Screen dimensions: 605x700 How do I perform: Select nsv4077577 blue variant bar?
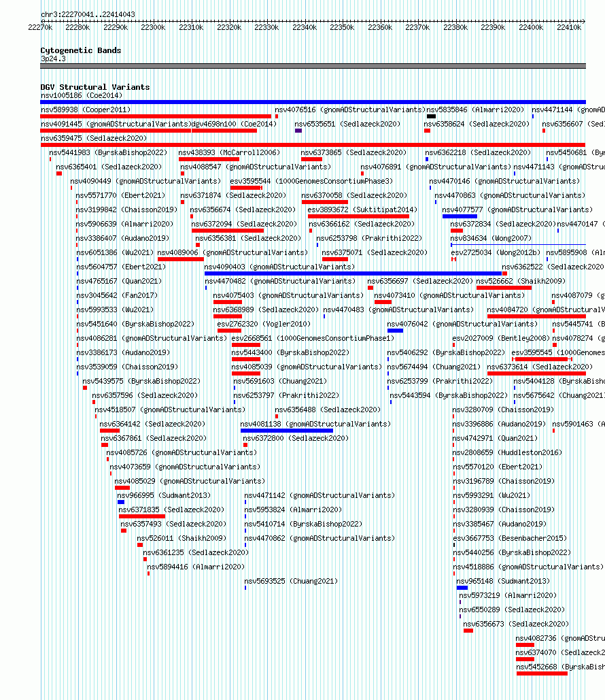[x=460, y=216]
